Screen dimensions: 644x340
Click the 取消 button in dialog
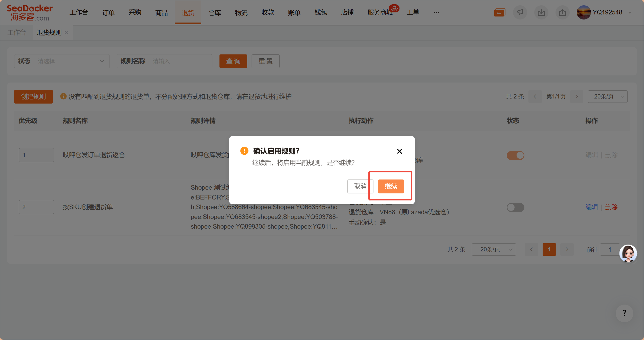pyautogui.click(x=360, y=186)
